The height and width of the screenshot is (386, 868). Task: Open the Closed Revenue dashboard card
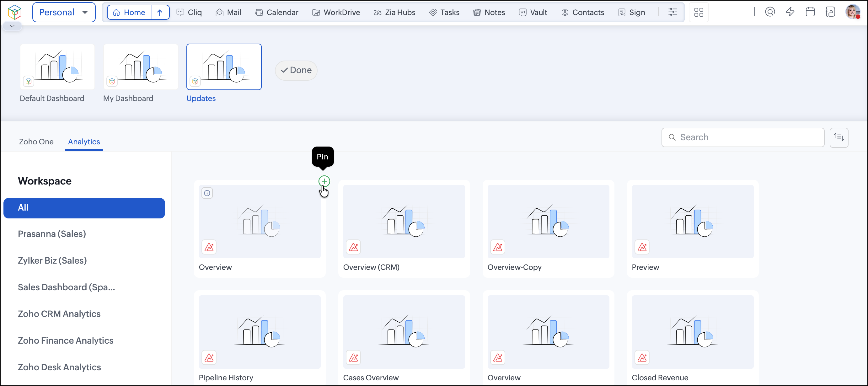coord(693,339)
